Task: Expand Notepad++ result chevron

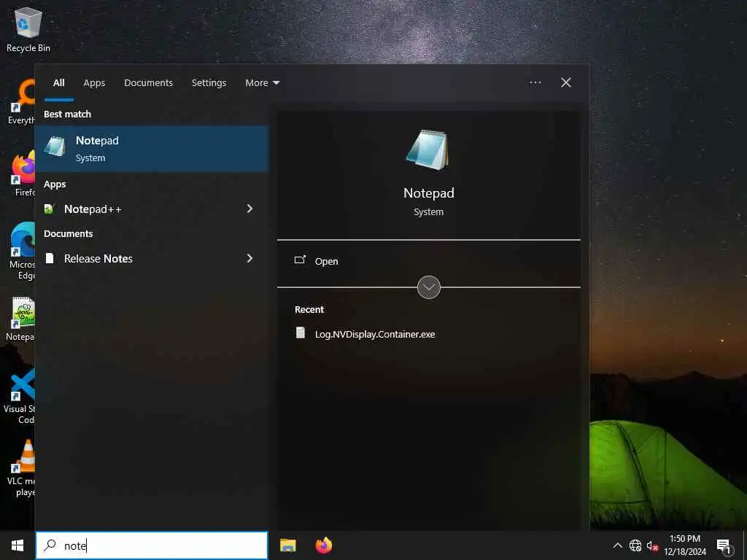Action: 249,209
